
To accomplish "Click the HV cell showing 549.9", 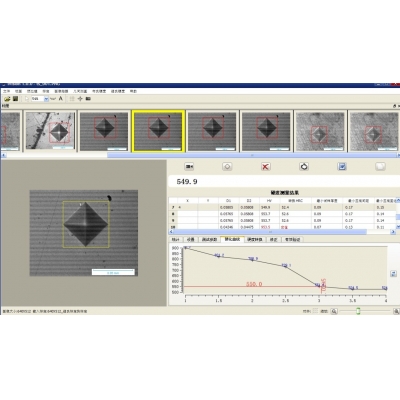I will 269,207.
